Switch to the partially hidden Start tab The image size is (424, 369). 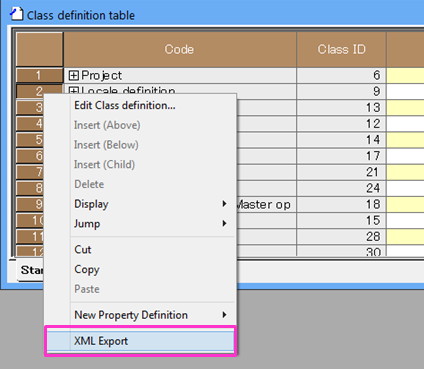pyautogui.click(x=31, y=270)
